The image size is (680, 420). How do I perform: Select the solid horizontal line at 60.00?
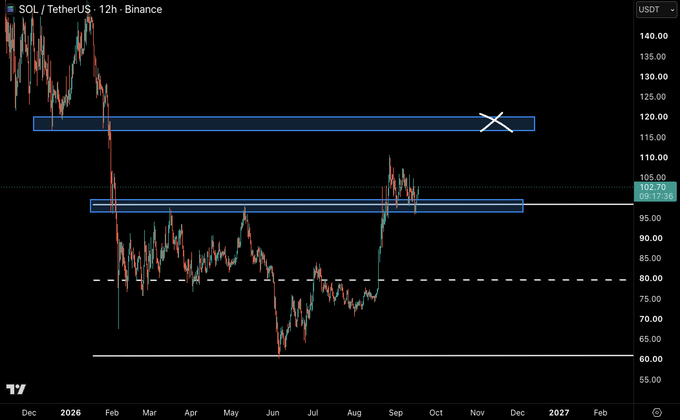click(x=363, y=356)
